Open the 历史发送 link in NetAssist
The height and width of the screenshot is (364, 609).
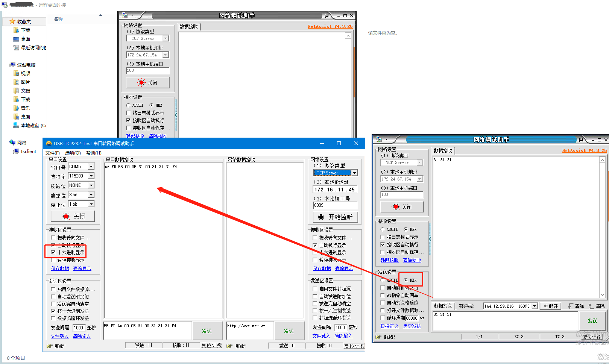(x=412, y=326)
